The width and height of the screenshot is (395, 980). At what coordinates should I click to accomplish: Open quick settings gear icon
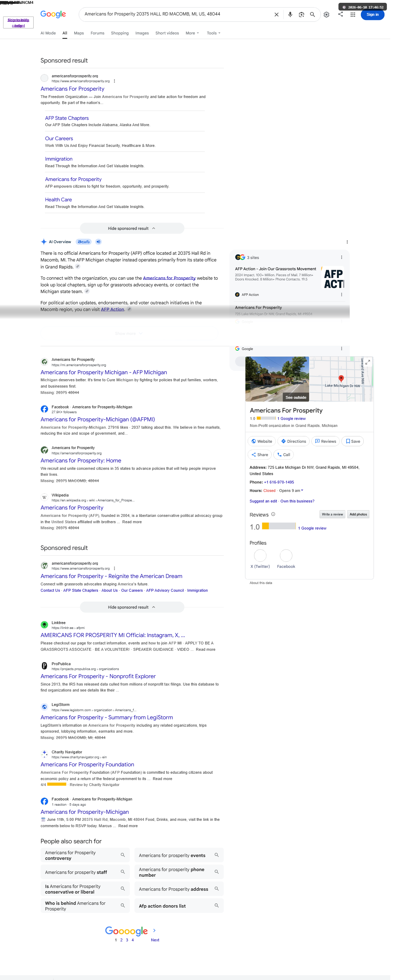point(326,14)
